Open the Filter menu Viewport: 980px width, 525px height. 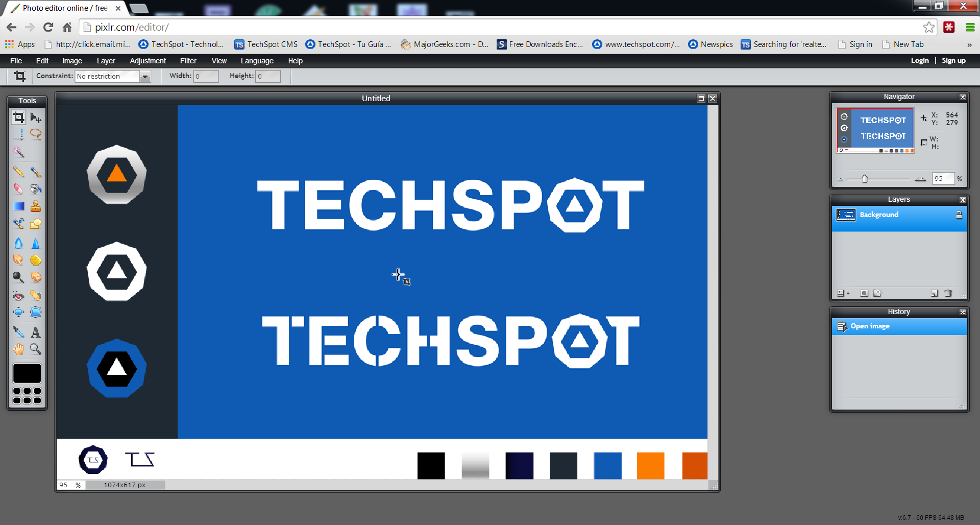(x=188, y=61)
